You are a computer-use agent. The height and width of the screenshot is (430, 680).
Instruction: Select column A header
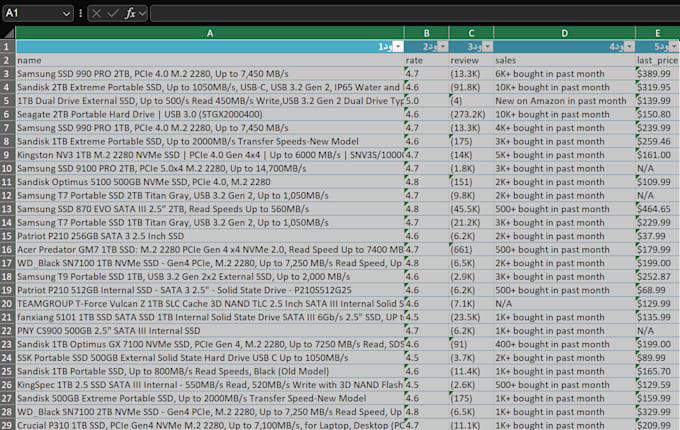tap(210, 33)
